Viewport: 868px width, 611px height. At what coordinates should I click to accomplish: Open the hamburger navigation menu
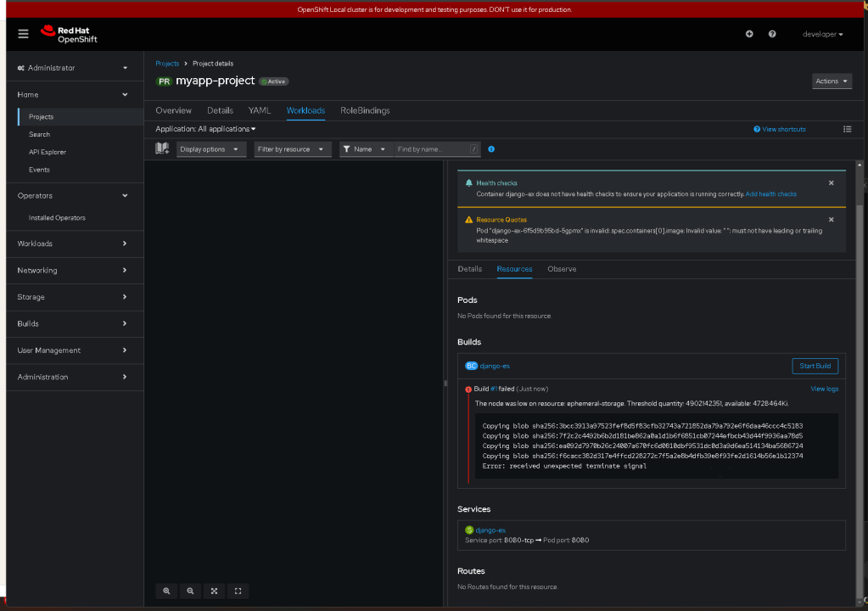click(x=23, y=34)
